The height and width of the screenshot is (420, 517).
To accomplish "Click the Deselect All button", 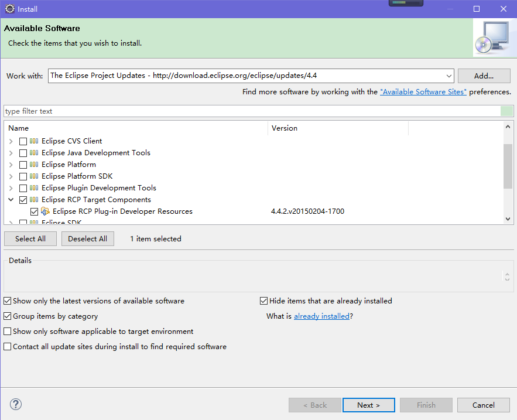I will tap(88, 238).
